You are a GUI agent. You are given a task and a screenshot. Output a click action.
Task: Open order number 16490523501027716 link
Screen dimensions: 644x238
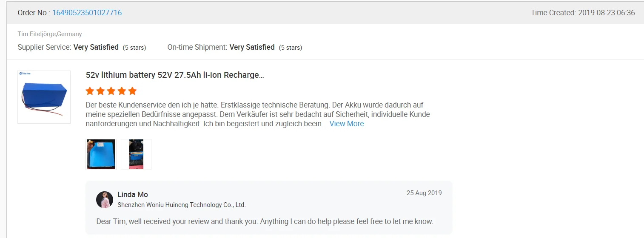(87, 13)
